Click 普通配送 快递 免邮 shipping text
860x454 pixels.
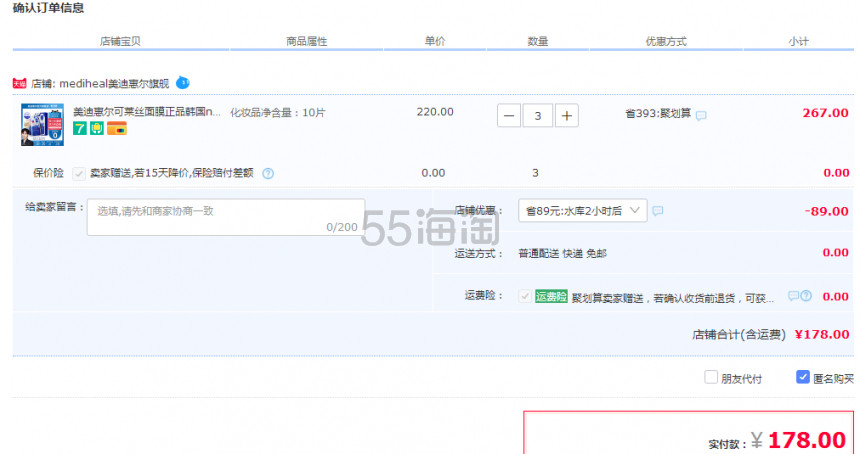(562, 253)
